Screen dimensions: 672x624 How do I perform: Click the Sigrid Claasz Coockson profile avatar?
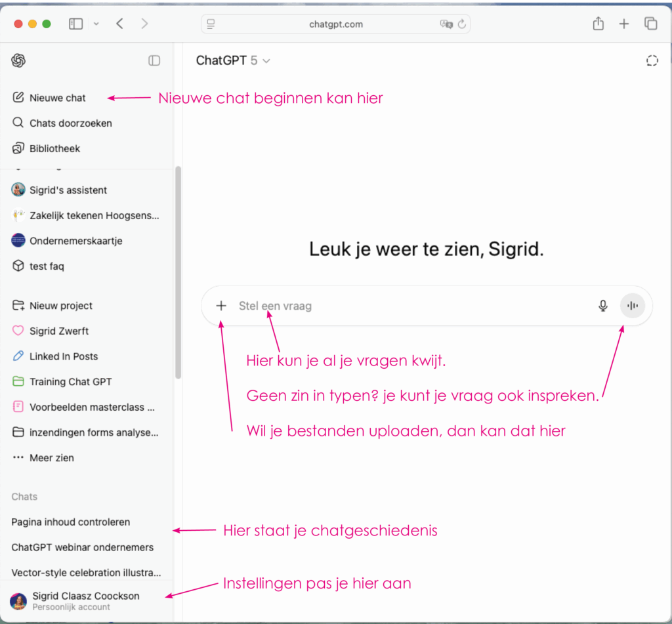pyautogui.click(x=18, y=601)
